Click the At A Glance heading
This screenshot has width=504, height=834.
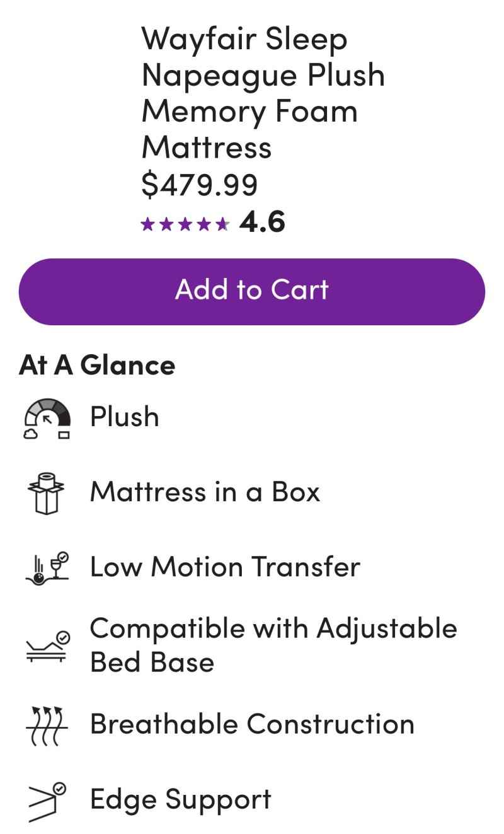(x=97, y=365)
